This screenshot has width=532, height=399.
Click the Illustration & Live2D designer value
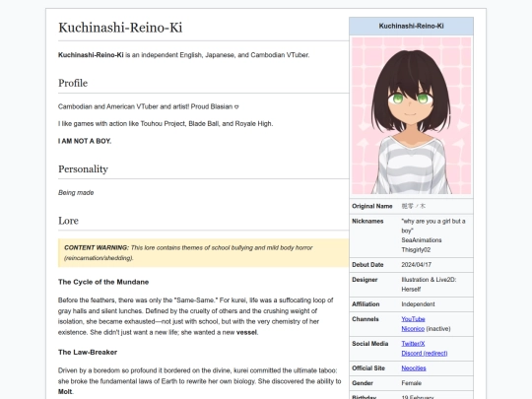tap(429, 285)
